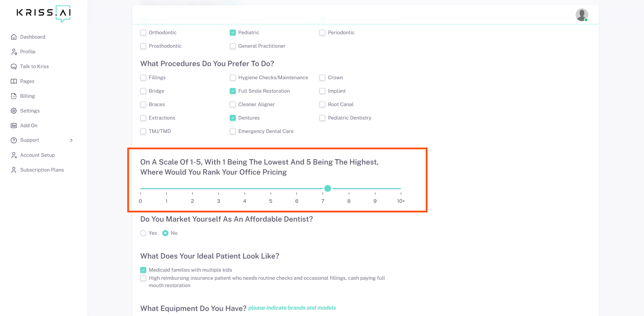Click the user avatar in the header
Image resolution: width=644 pixels, height=316 pixels.
[x=582, y=15]
